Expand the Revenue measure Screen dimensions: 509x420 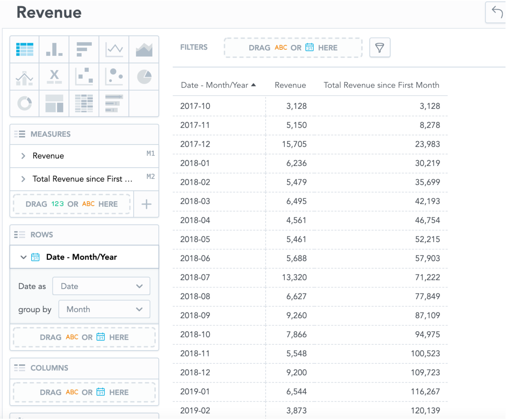tap(23, 156)
